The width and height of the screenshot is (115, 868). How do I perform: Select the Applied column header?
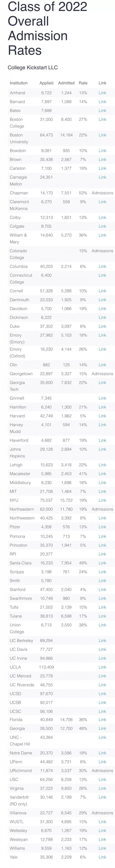[46, 83]
